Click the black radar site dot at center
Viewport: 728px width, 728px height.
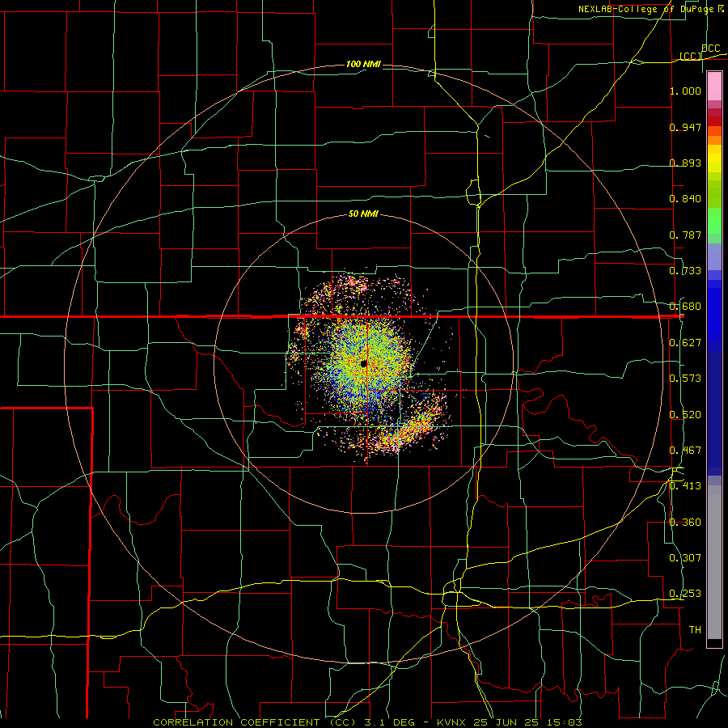(363, 363)
